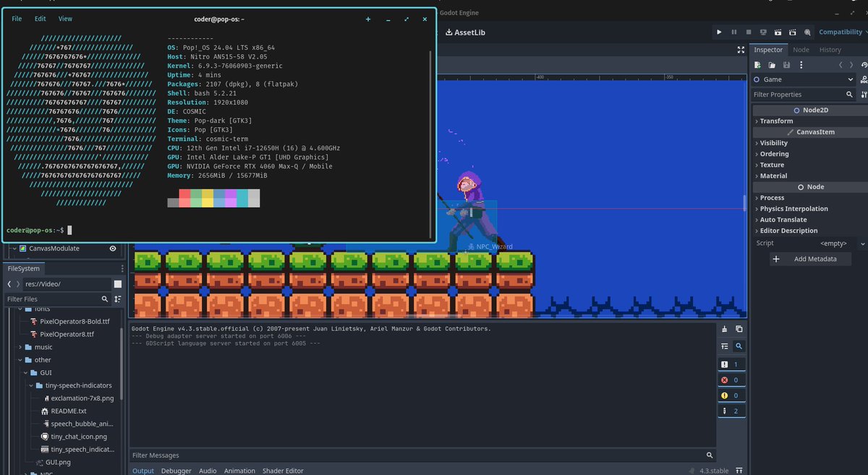
Task: Toggle warning messages filter in output
Action: (x=731, y=395)
